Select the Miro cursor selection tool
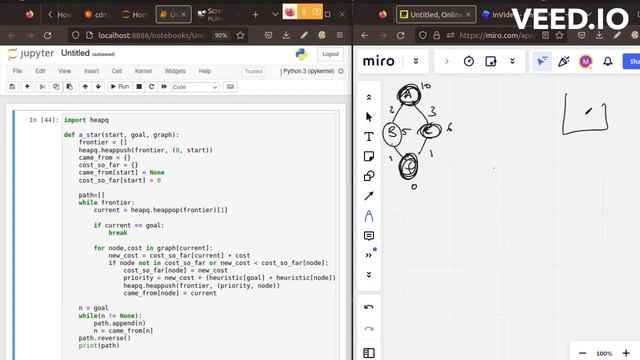 369,117
